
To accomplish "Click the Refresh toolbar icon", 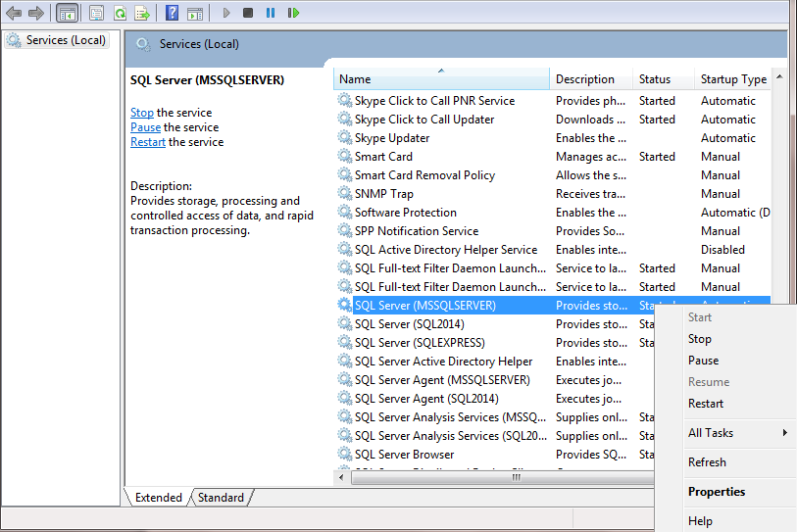I will tap(120, 13).
